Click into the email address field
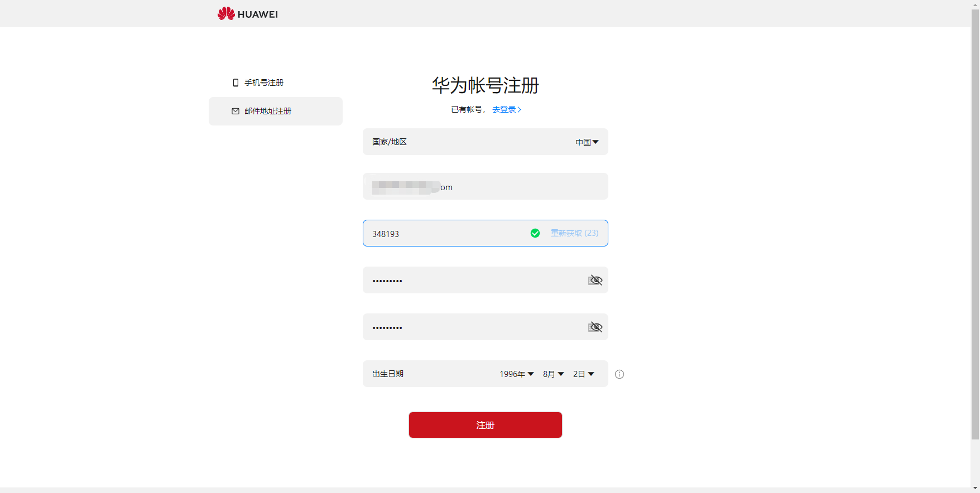Viewport: 980px width, 493px height. 486,186
